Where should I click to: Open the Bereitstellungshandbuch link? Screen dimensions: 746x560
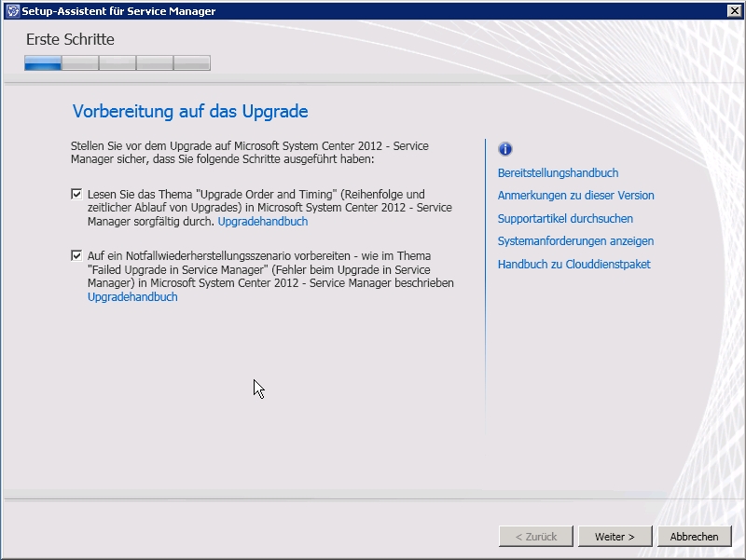click(558, 172)
